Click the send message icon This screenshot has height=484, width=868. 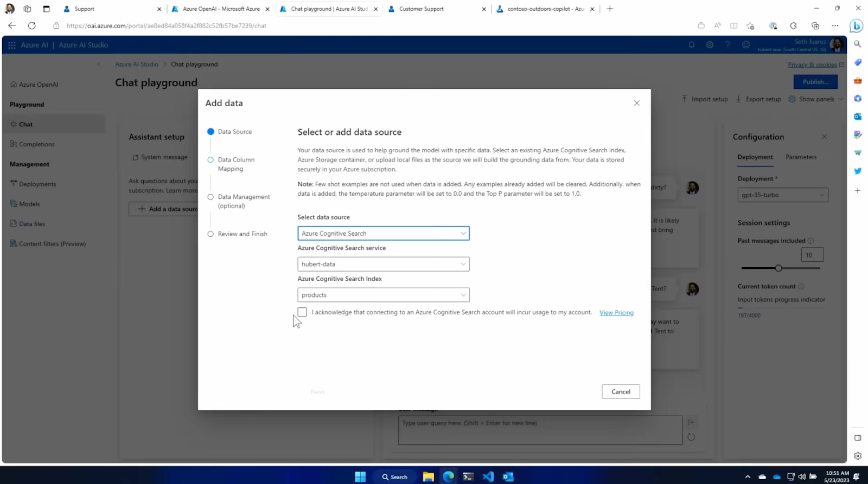click(691, 422)
